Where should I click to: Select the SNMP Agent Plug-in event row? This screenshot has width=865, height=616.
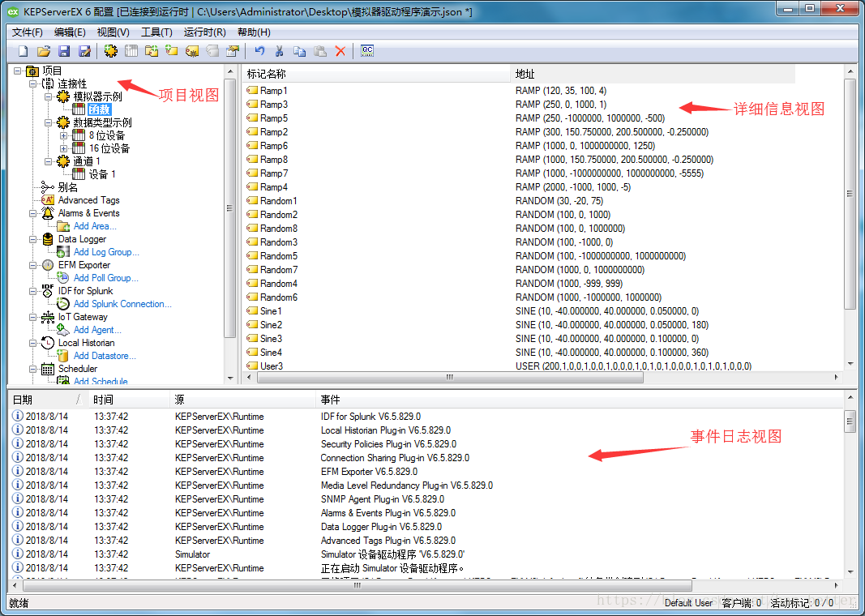[426, 499]
